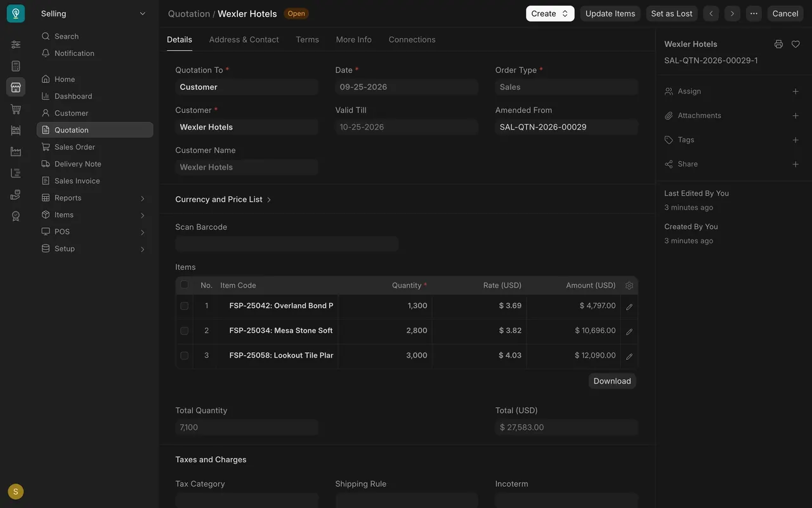Add an assignee with the Assign plus icon
812x508 pixels.
point(796,91)
